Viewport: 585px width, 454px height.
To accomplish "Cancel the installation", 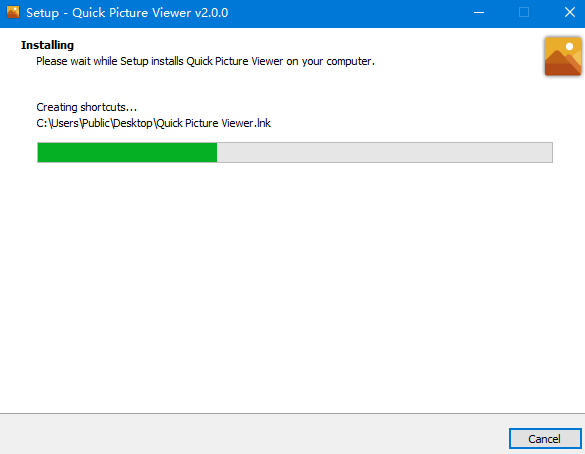I will click(x=545, y=439).
